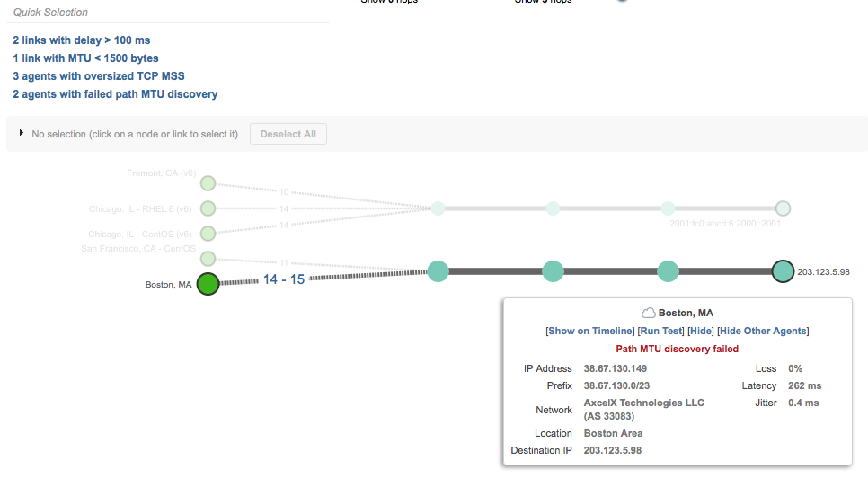
Task: Click Hide Other Agents link
Action: [763, 332]
